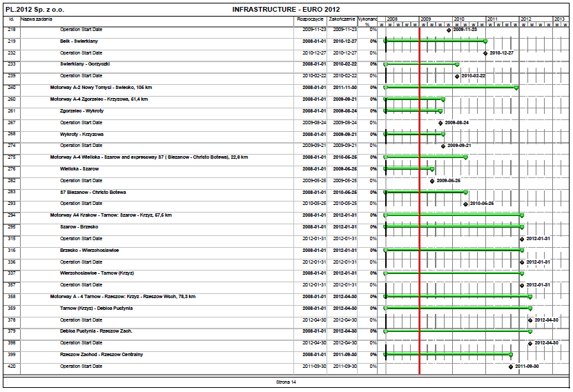Click end date 2011-09-30 in row 399

pos(345,354)
